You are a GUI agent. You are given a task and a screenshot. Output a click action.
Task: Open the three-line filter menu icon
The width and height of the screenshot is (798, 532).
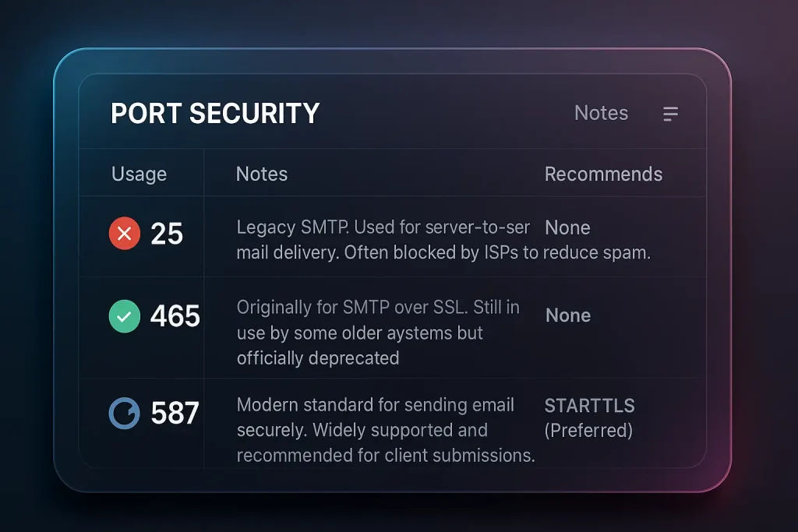click(670, 114)
